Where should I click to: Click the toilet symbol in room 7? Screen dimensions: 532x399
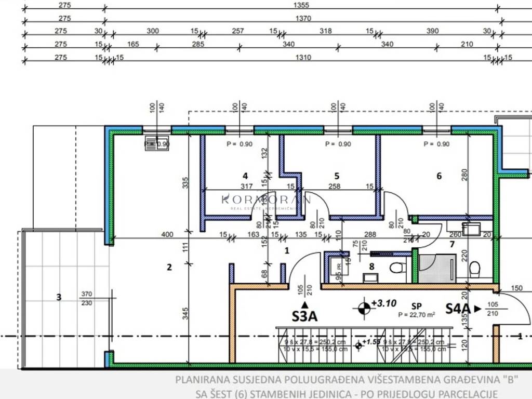pos(475,269)
